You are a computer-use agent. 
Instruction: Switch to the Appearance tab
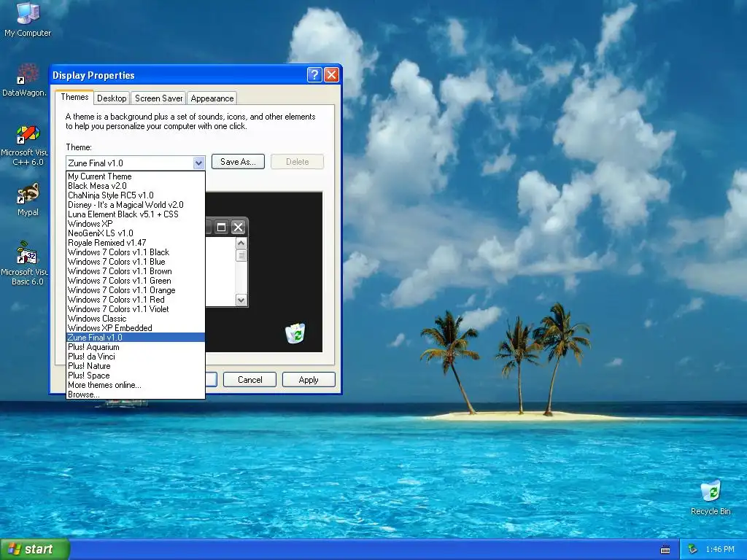(212, 98)
